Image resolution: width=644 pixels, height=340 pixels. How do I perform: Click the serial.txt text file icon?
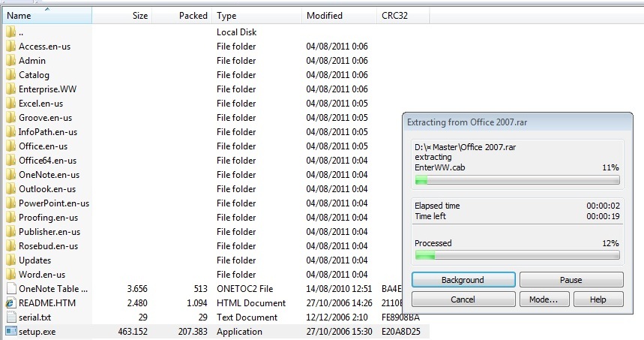pyautogui.click(x=11, y=317)
